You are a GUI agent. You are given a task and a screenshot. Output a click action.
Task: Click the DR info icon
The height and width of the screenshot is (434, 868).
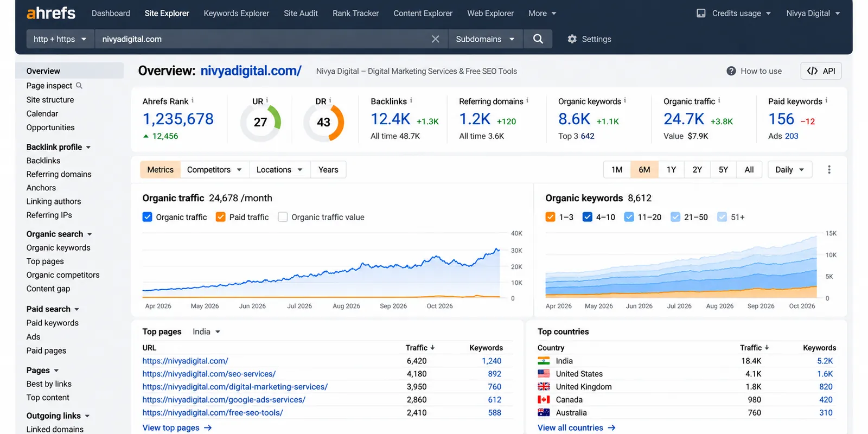(x=330, y=100)
